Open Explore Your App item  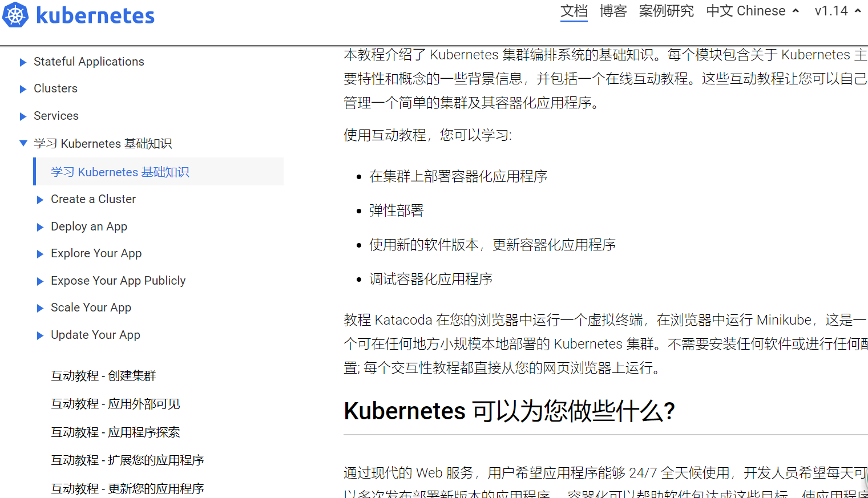pos(96,253)
